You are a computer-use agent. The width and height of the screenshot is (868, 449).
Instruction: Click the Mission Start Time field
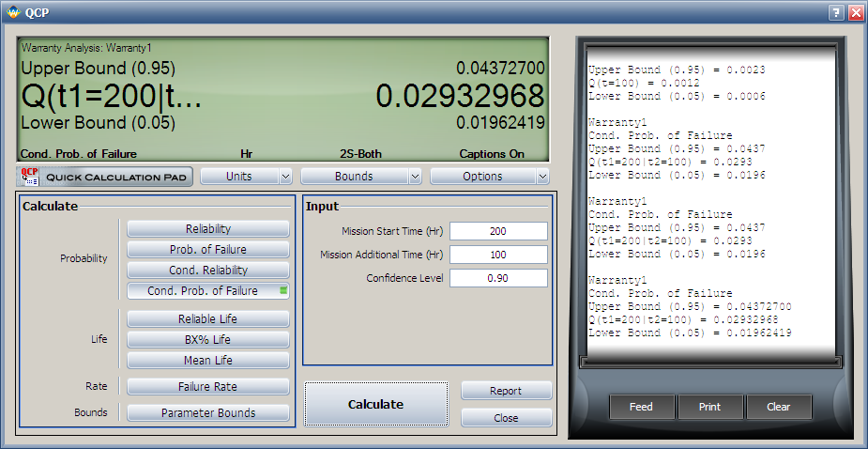[x=498, y=231]
